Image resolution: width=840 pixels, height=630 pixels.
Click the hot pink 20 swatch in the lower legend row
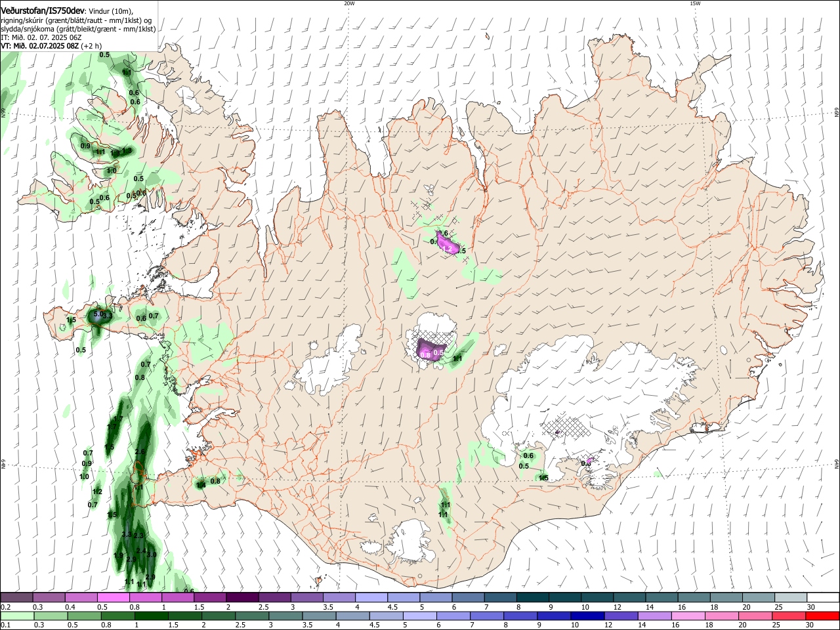(756, 616)
